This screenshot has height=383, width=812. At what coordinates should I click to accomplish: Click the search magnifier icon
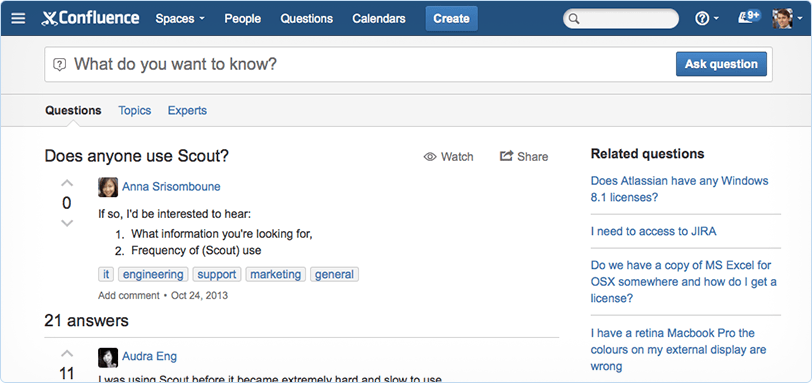(x=574, y=19)
